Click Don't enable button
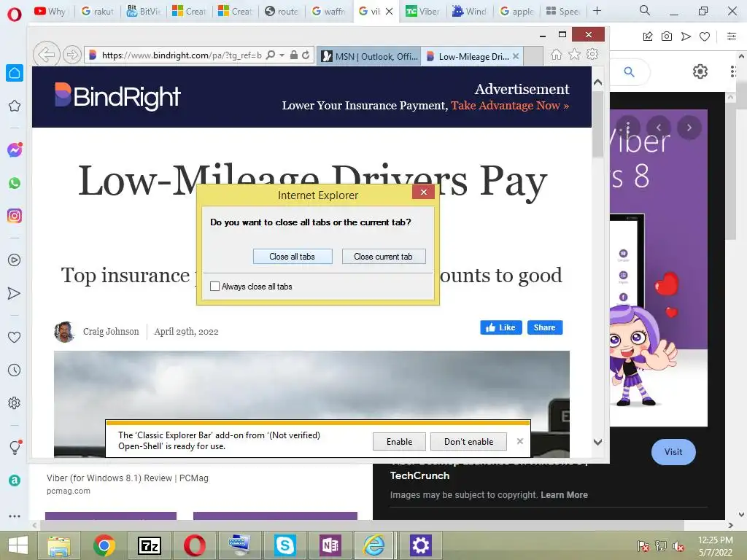Image resolution: width=747 pixels, height=560 pixels. coord(469,441)
